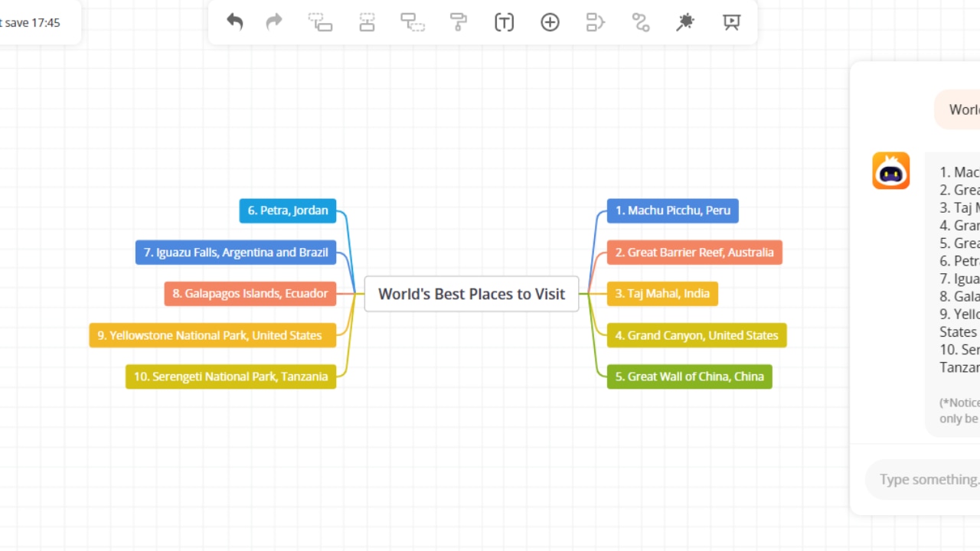980x551 pixels.
Task: Click the magic wand icon
Action: click(x=685, y=22)
